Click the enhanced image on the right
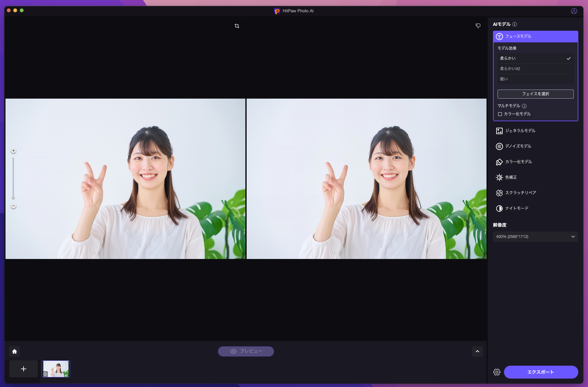This screenshot has height=387, width=588. coord(367,179)
